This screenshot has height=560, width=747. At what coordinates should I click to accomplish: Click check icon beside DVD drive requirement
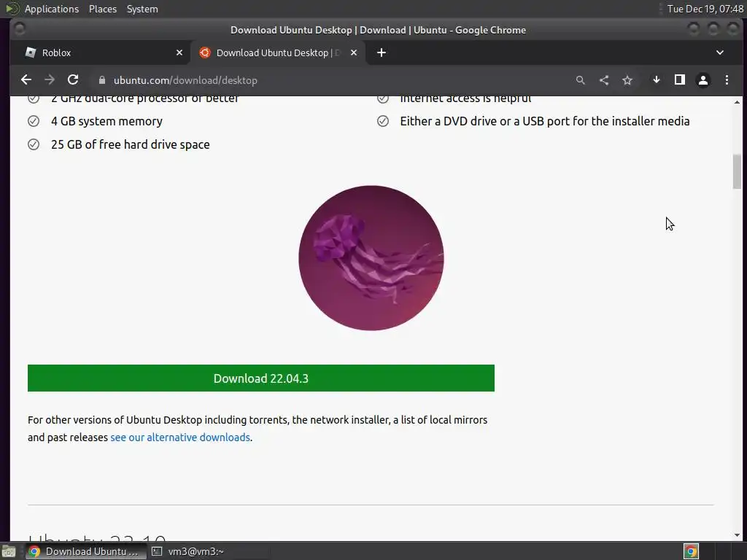(382, 121)
